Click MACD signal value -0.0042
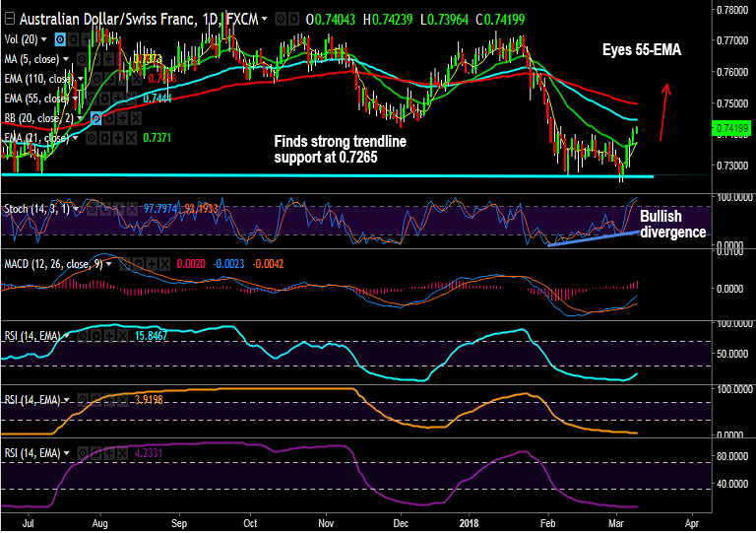Image resolution: width=756 pixels, height=533 pixels. click(x=269, y=264)
